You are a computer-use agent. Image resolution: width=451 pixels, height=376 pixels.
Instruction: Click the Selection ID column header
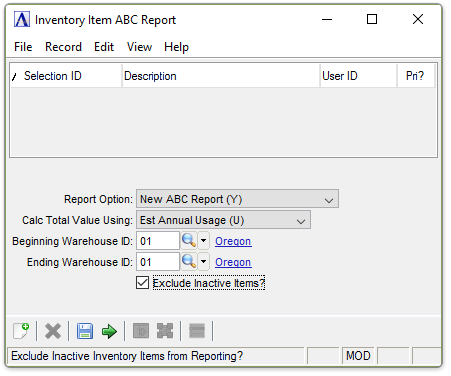click(66, 76)
